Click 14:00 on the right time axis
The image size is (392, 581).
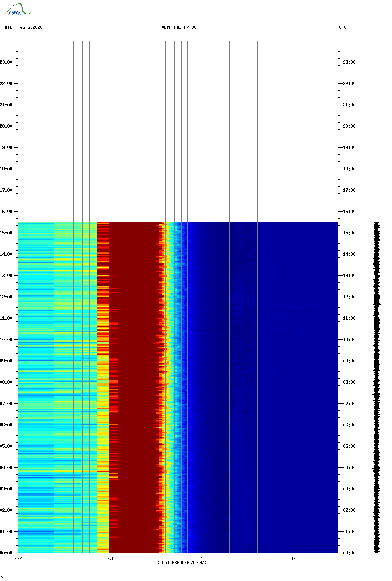point(349,254)
